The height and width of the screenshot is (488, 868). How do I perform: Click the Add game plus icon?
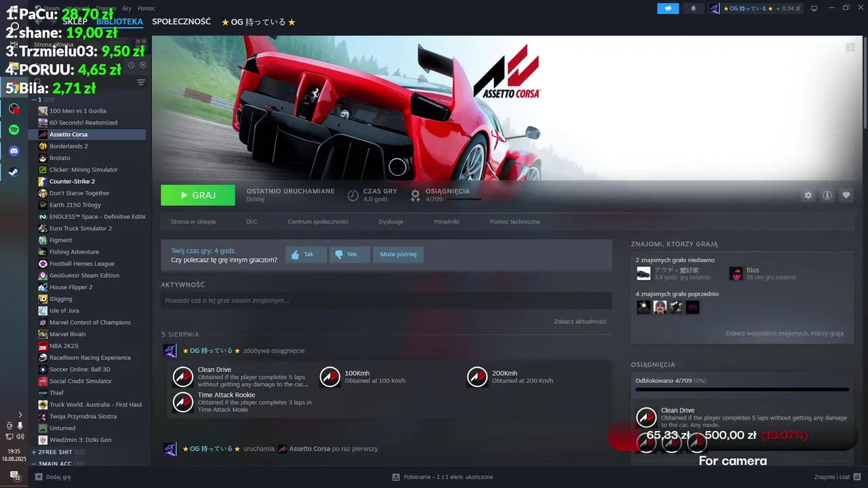[x=39, y=477]
